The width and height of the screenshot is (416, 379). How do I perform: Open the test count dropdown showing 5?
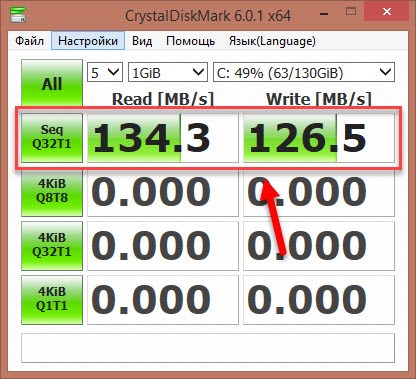[x=105, y=72]
